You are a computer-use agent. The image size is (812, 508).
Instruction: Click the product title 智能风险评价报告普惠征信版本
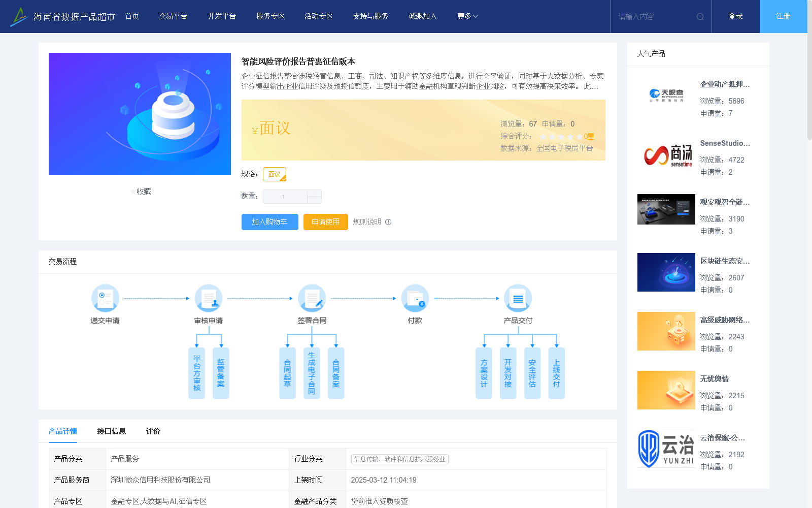click(298, 61)
